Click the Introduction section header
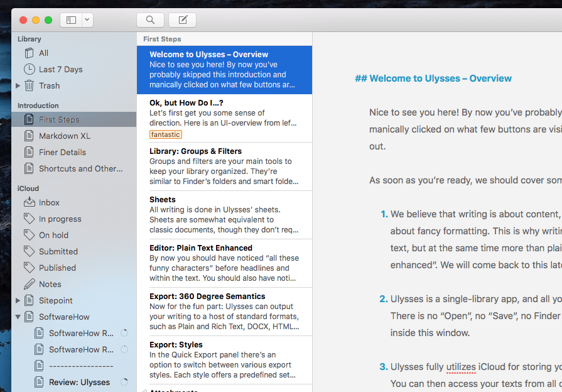The image size is (562, 392). coord(38,106)
